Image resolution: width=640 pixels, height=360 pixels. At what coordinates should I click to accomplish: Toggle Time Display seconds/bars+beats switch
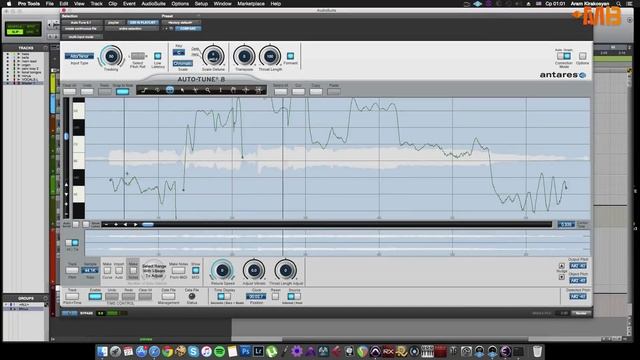tap(224, 296)
